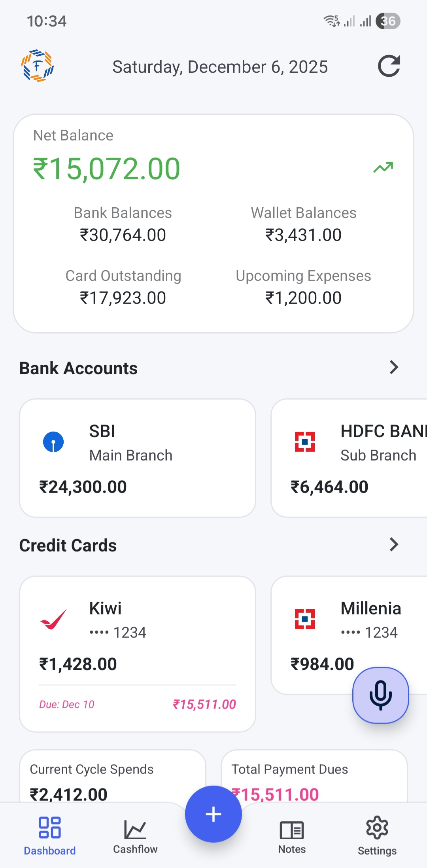Tap the battery indicator in status bar
Viewport: 427px width, 868px height.
point(388,21)
